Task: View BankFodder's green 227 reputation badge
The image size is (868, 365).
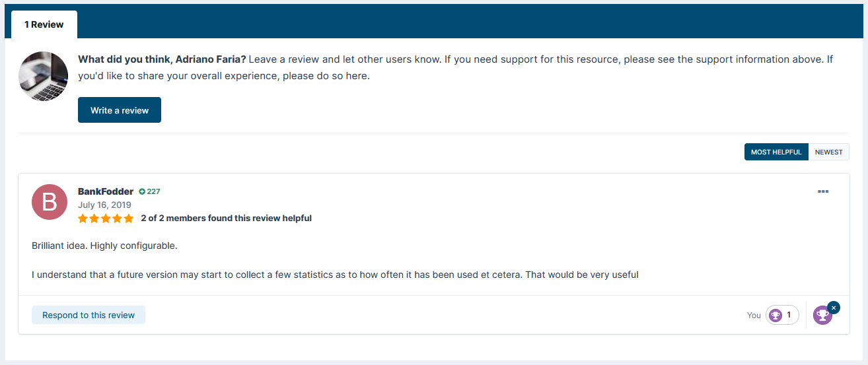Action: pos(149,191)
